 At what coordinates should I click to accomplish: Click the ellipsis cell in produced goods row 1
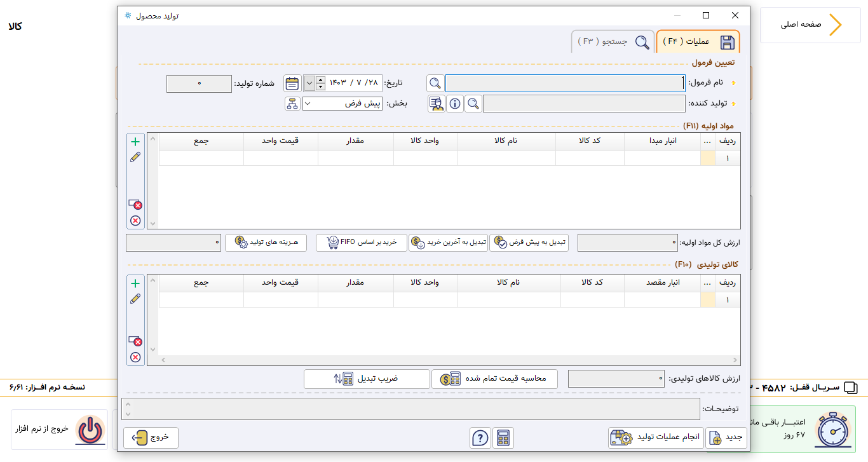[x=708, y=300]
